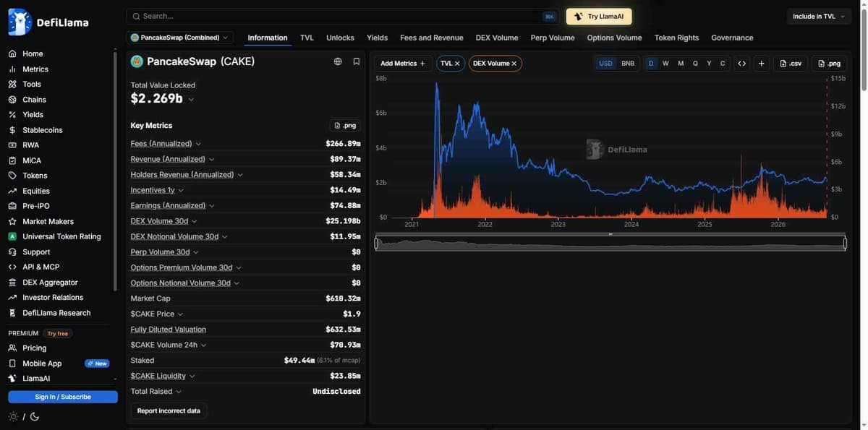This screenshot has height=430, width=868.
Task: Open Stablecoins sidebar item
Action: pyautogui.click(x=42, y=130)
